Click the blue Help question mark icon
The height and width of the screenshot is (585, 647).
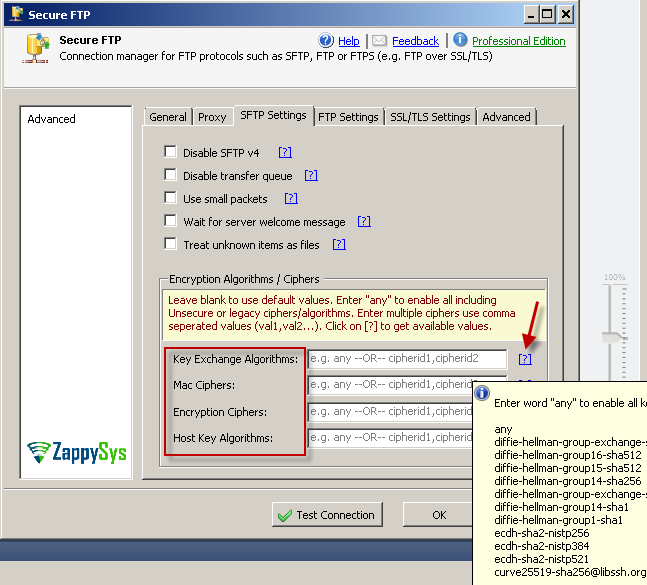(326, 40)
